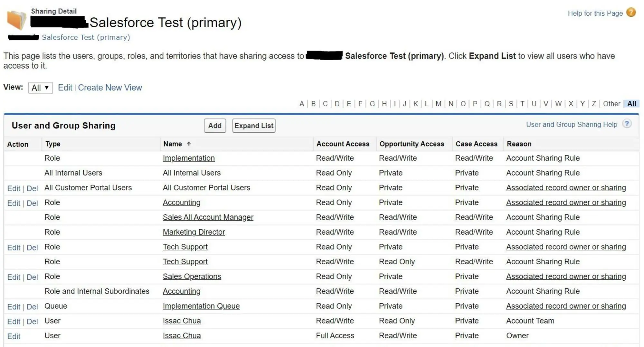Open Implementation Queue link
Screen dimensions: 644x347
pos(201,306)
